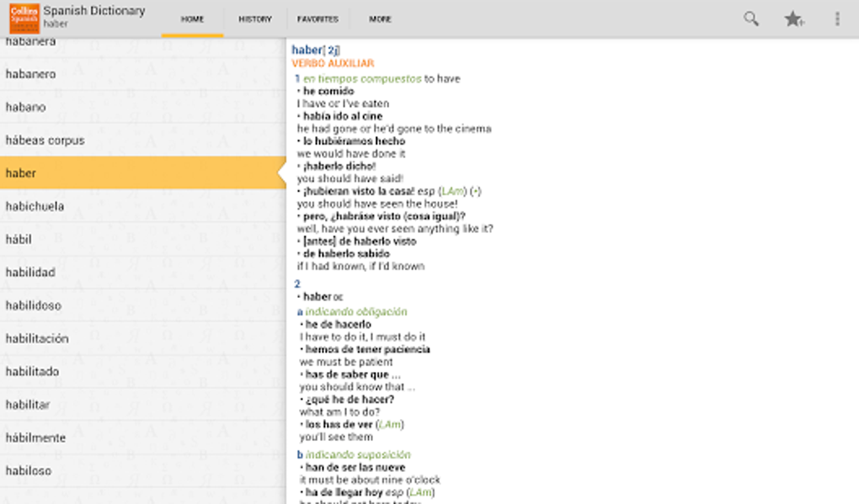Go to the Favorites tab
Screen dimensions: 859x504
click(x=317, y=19)
